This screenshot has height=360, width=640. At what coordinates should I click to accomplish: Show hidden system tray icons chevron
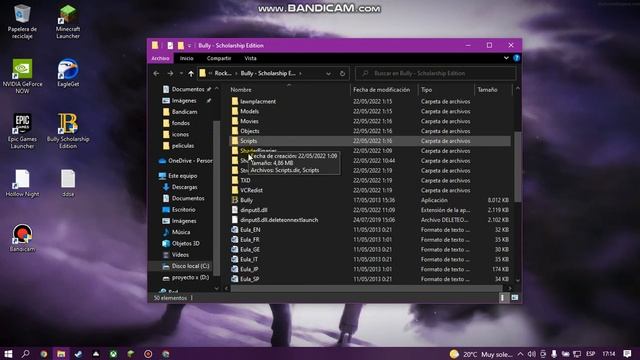tap(520, 354)
